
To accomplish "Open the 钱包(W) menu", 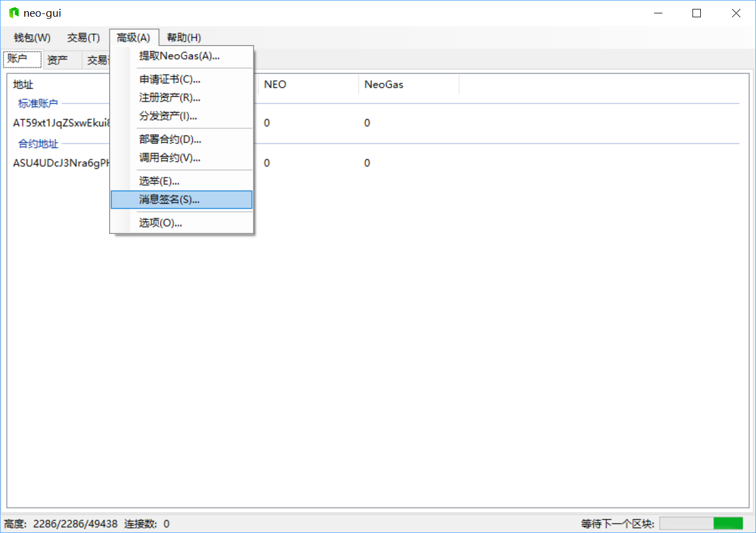I will (x=32, y=38).
